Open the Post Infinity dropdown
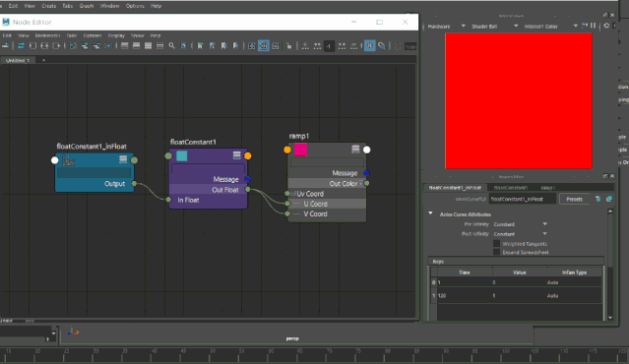The image size is (629, 364). [521, 234]
